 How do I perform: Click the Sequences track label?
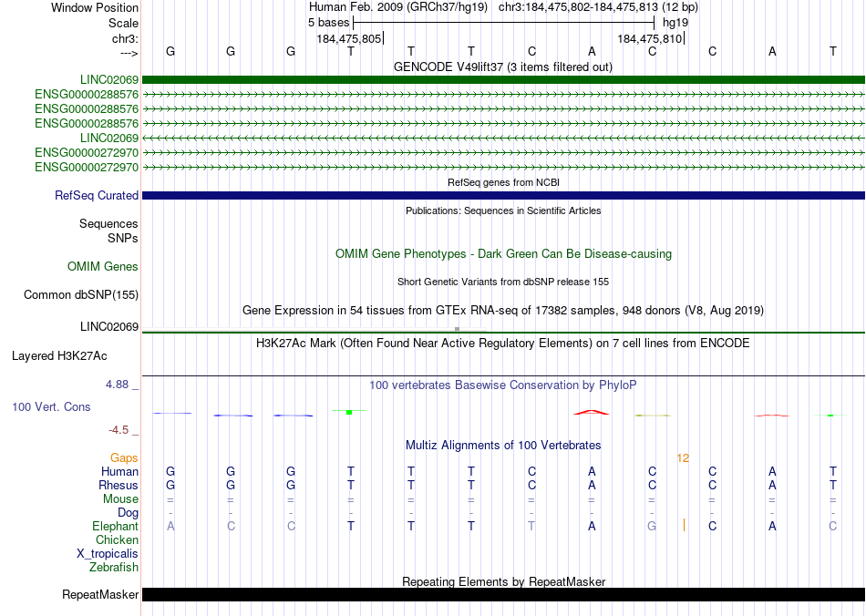(108, 223)
